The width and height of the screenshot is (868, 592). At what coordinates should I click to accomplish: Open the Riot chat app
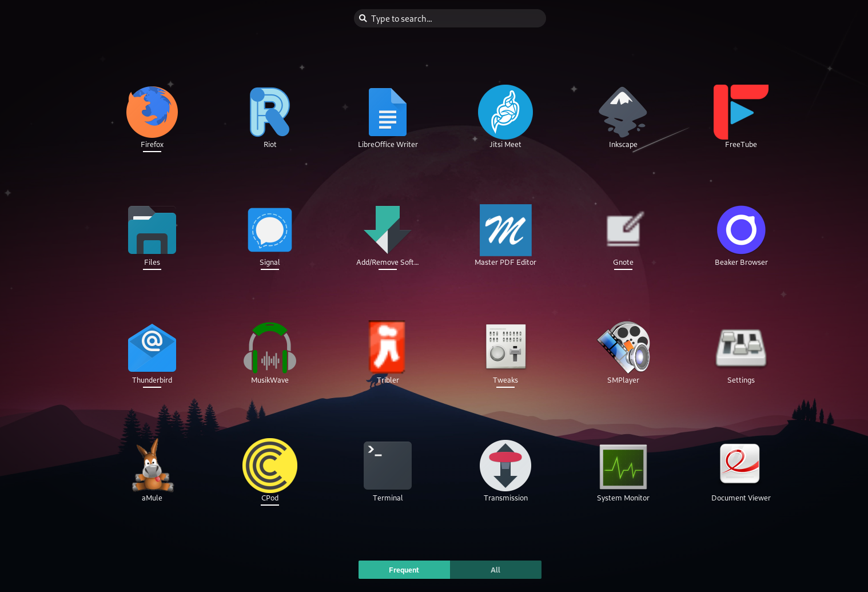(x=270, y=113)
